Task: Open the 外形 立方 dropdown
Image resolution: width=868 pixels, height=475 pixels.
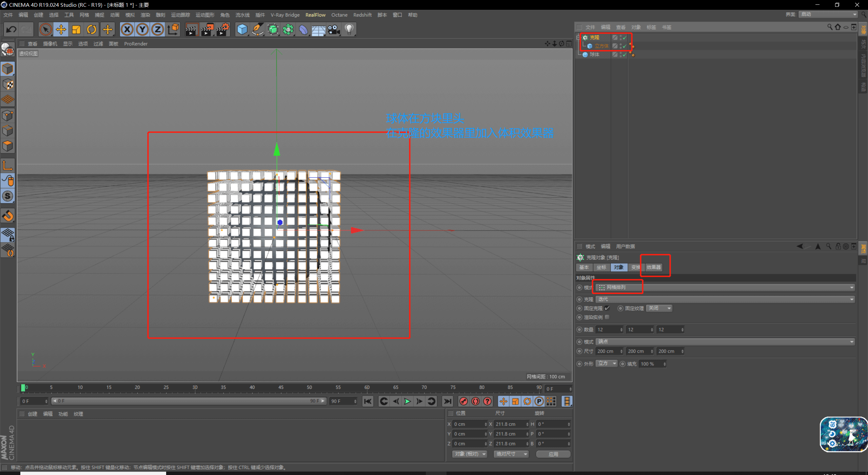Action: click(607, 364)
